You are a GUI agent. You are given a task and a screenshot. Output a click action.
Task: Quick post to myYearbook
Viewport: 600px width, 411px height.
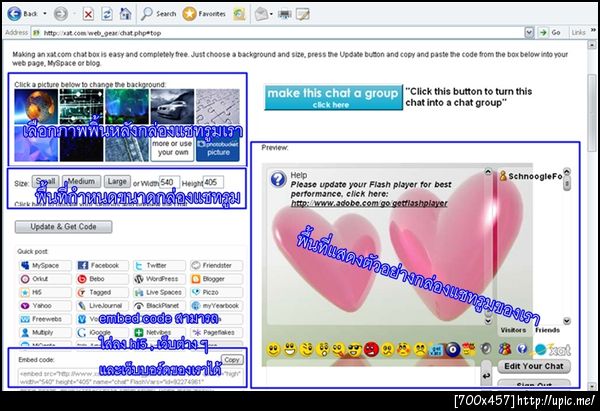tap(216, 306)
